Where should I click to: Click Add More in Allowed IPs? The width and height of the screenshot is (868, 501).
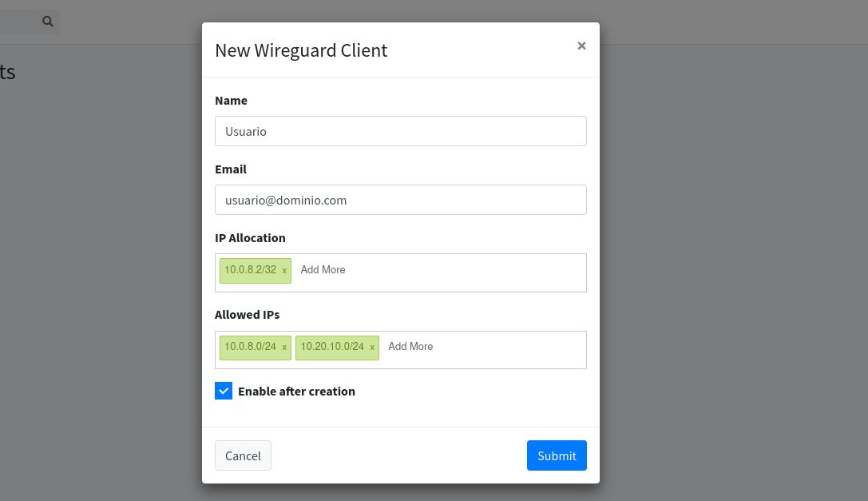point(410,347)
